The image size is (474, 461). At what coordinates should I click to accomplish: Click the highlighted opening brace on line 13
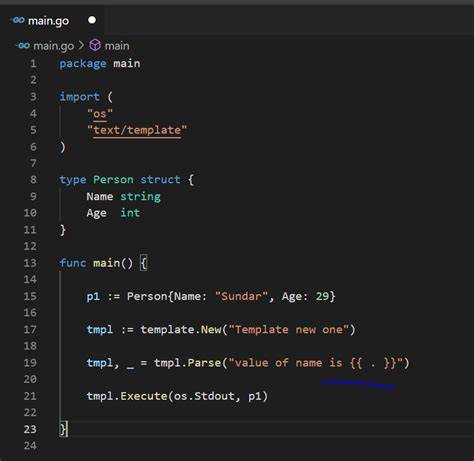click(x=144, y=263)
